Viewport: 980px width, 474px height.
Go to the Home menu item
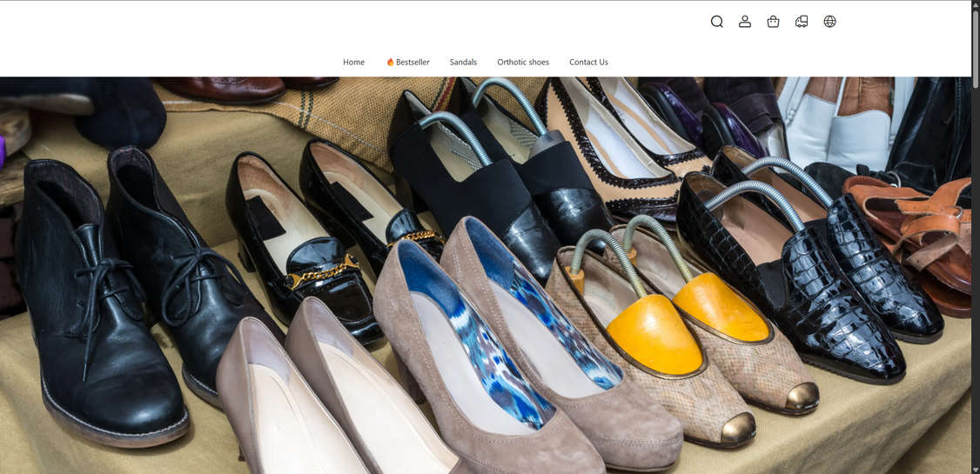(353, 63)
